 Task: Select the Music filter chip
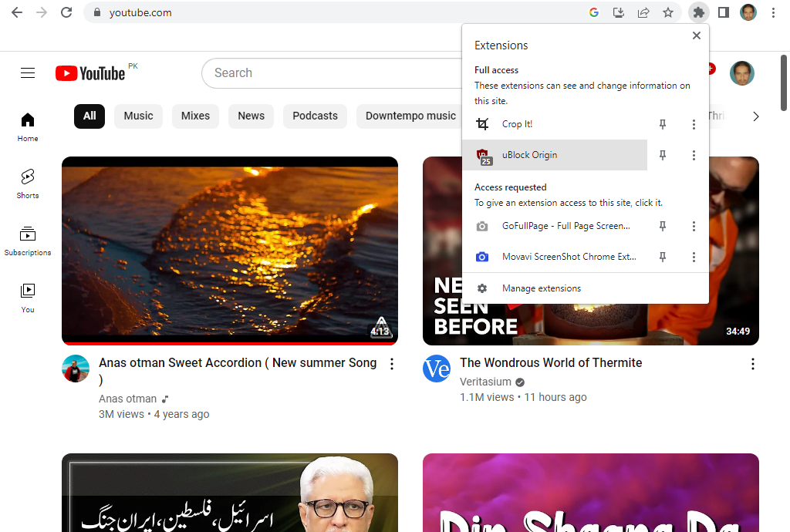point(139,116)
